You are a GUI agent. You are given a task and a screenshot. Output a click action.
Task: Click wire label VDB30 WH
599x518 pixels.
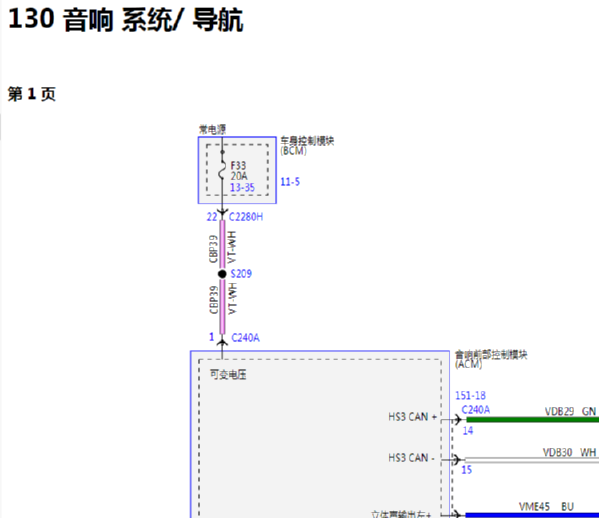tap(570, 453)
